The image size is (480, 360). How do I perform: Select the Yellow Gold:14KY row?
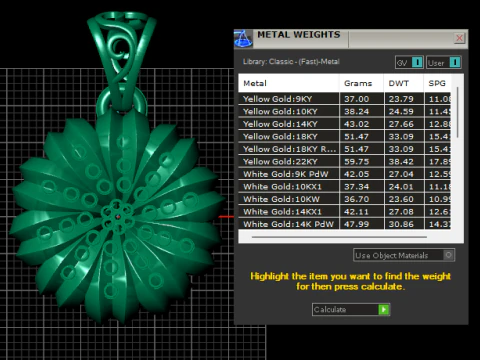[x=345, y=124]
